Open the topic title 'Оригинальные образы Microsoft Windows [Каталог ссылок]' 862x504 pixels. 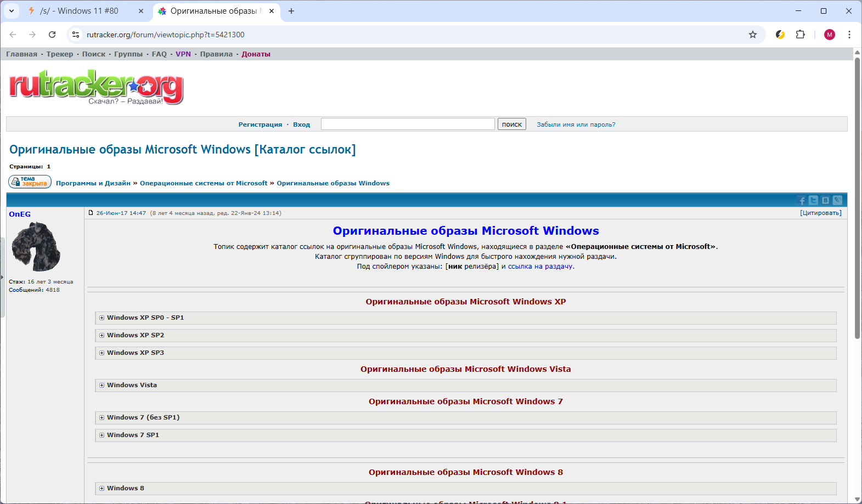[x=183, y=149]
